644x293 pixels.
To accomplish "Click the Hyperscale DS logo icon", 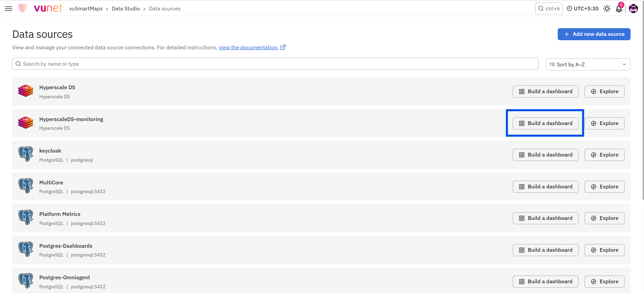I will click(x=26, y=91).
